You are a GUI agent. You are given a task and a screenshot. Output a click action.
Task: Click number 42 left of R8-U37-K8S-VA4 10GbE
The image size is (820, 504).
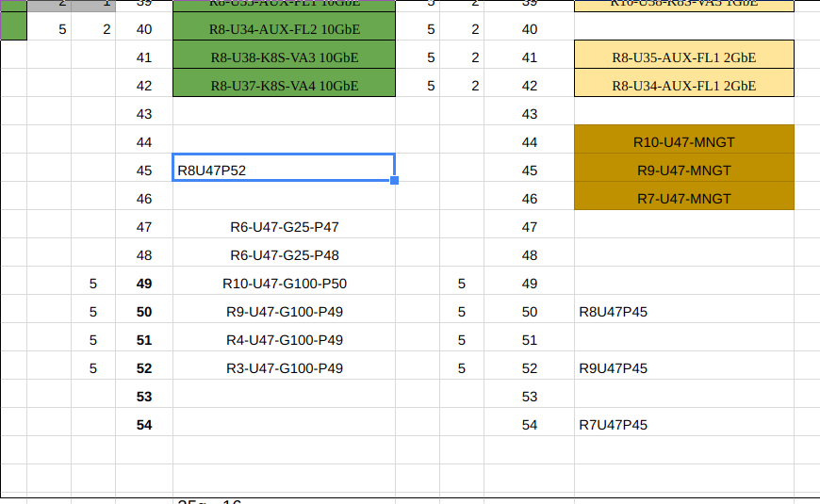(144, 86)
